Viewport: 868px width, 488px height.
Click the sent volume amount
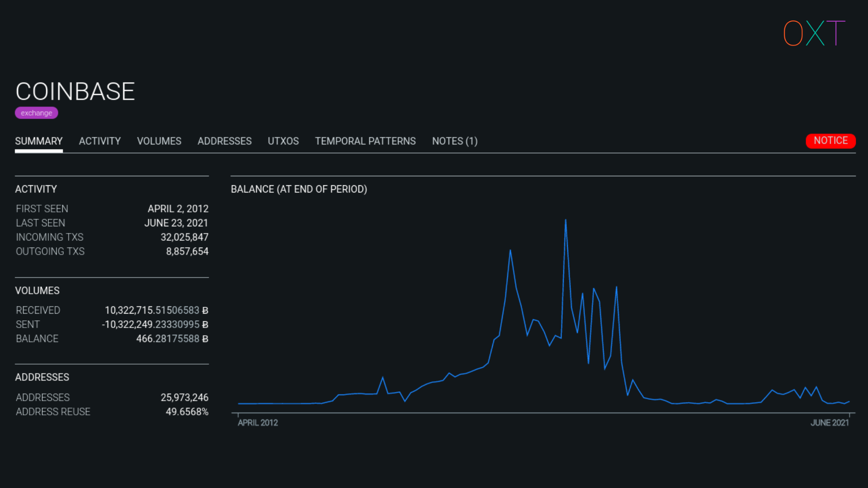click(x=155, y=324)
